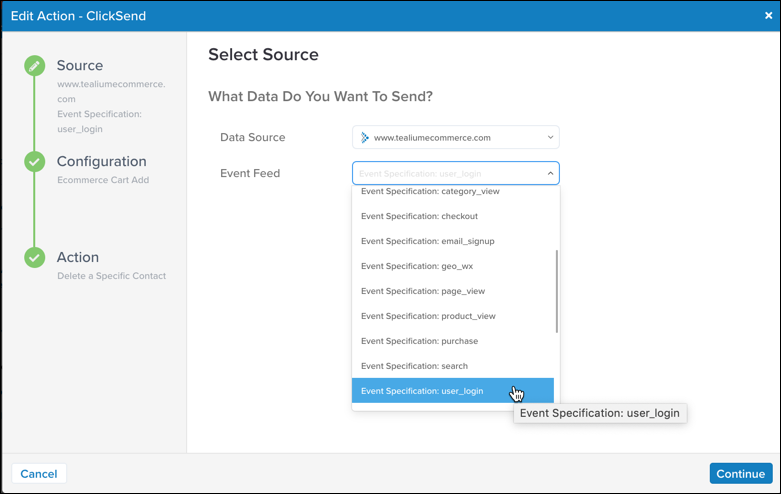
Task: Click the event list scrollbar
Action: coord(556,290)
